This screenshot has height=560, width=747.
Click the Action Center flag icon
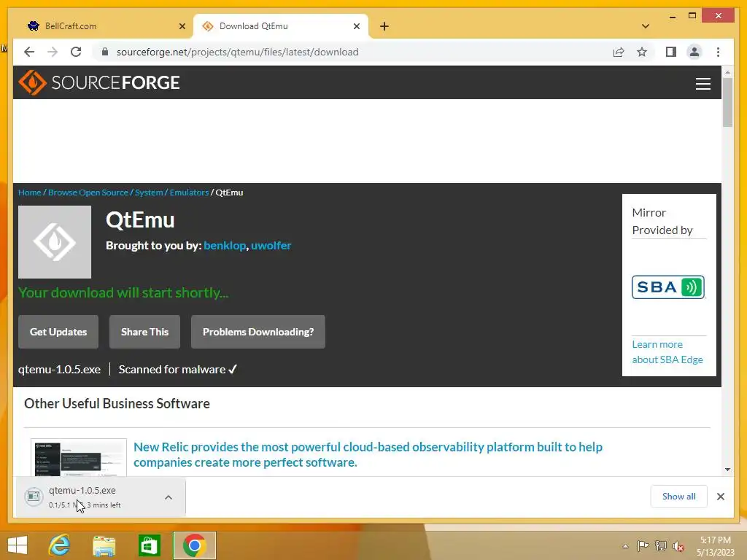click(x=643, y=545)
